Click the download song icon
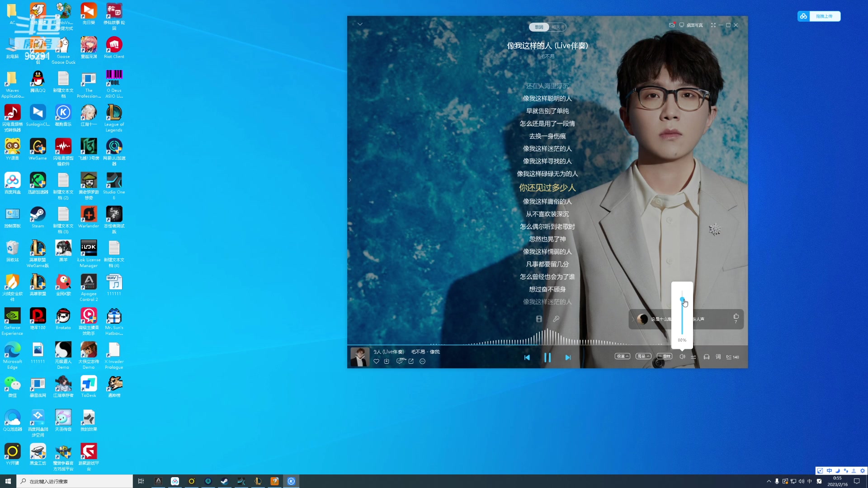This screenshot has width=868, height=488. pos(387,361)
